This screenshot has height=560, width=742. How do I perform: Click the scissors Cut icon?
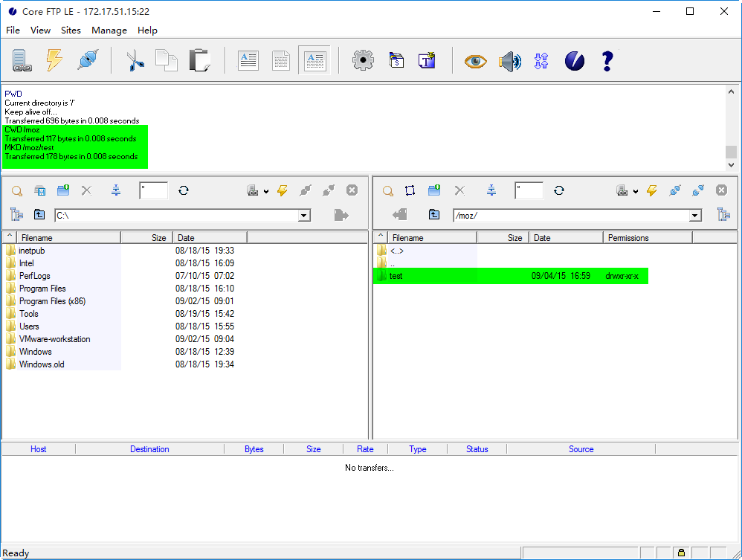coord(135,60)
